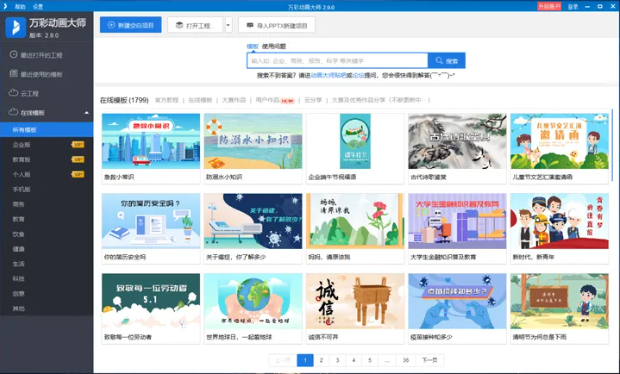Click VIP badge next to 教育版
The image size is (620, 374).
click(78, 159)
